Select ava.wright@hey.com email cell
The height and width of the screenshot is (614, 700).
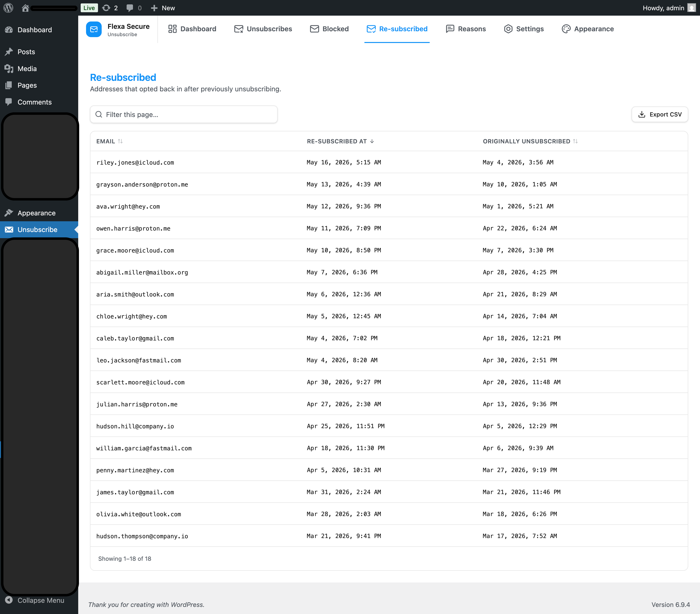(128, 206)
